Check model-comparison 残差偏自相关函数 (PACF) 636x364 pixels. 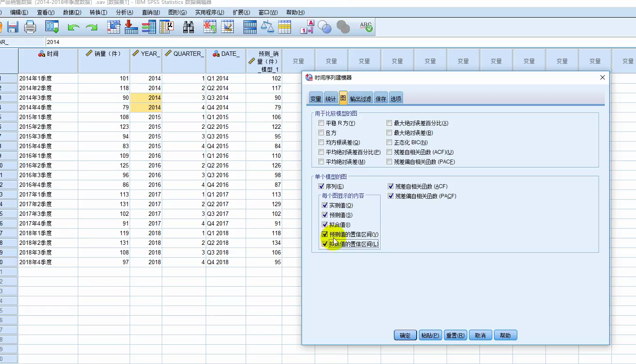pyautogui.click(x=389, y=162)
